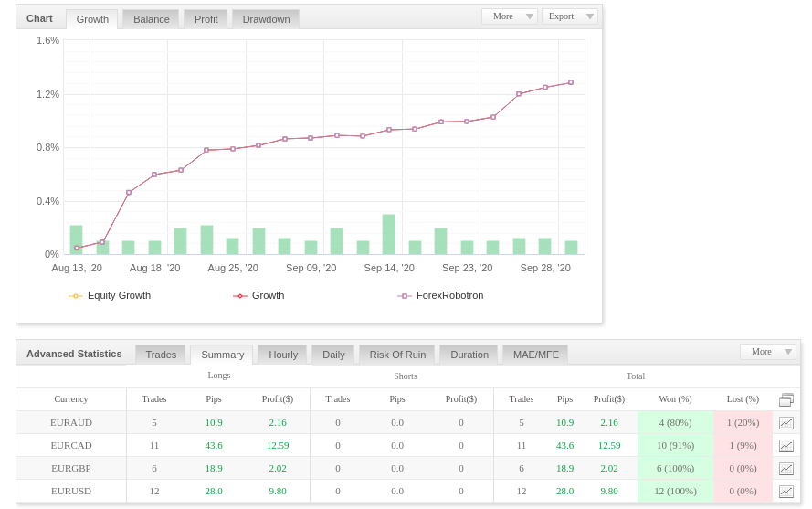812x509 pixels.
Task: Select the Daily statistics tab
Action: point(333,355)
